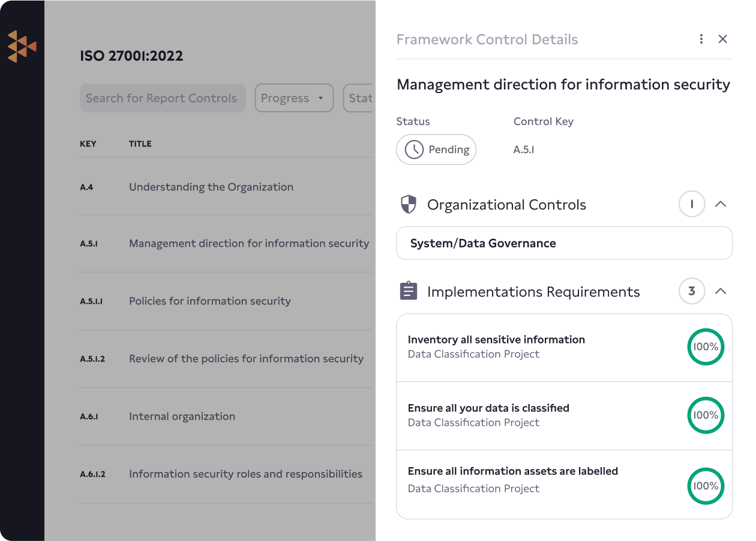Open "Data Classification Project" under Inventory all sensitive information
Image resolution: width=756 pixels, height=541 pixels.
pos(473,354)
